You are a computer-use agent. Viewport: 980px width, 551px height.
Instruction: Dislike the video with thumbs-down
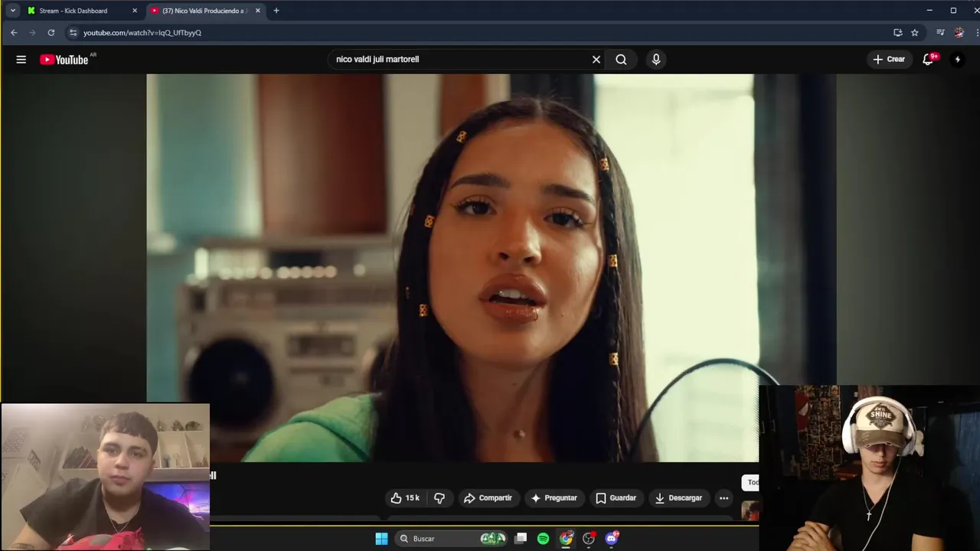tap(439, 497)
